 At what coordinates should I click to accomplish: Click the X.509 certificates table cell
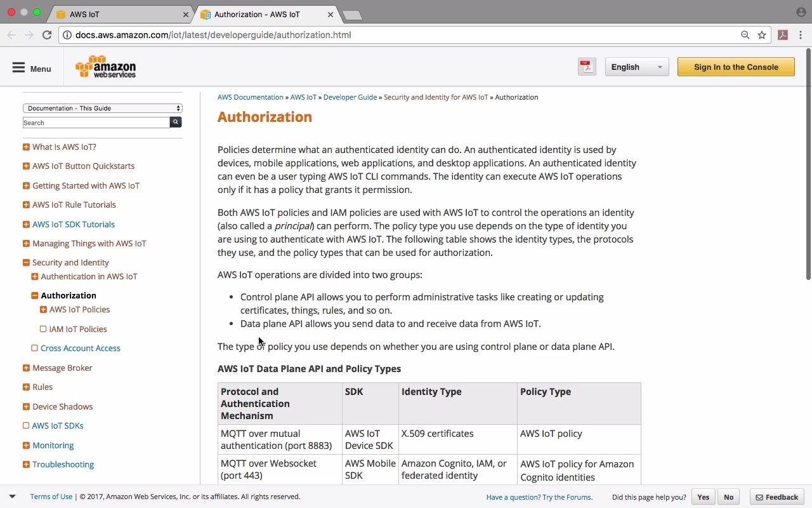[x=458, y=439]
